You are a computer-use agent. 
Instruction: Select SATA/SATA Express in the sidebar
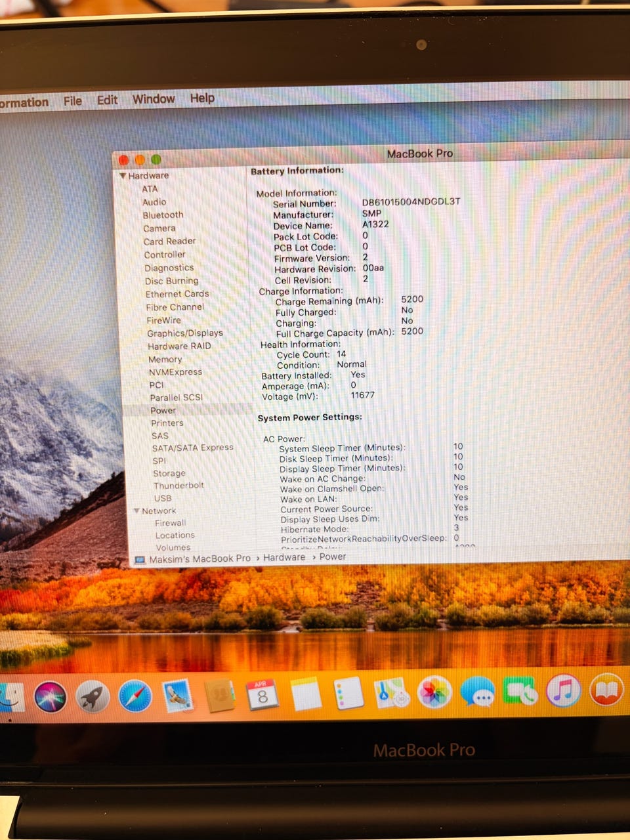tap(193, 448)
